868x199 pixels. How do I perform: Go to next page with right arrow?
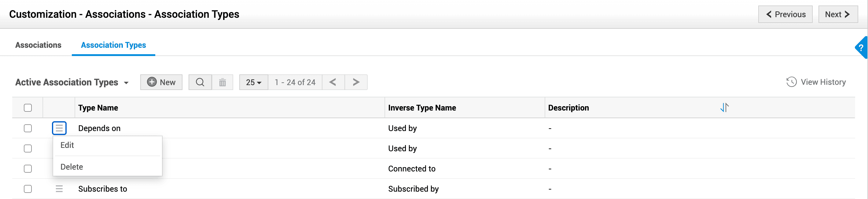pos(356,82)
